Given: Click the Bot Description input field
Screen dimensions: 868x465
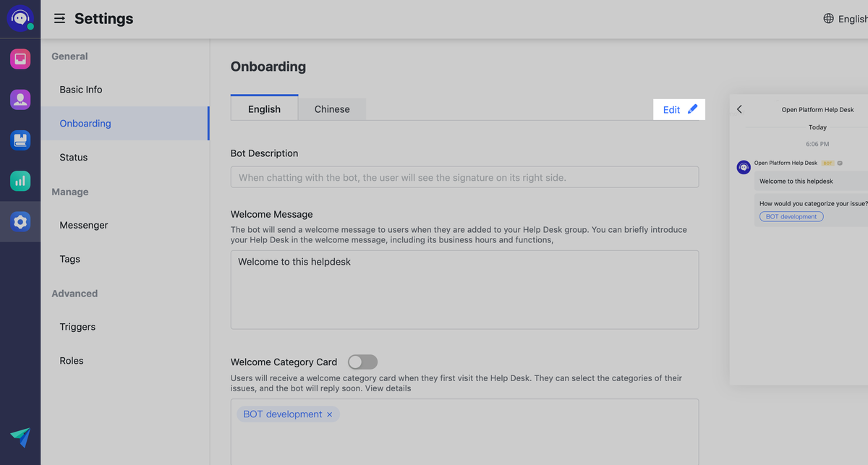Looking at the screenshot, I should pos(464,177).
